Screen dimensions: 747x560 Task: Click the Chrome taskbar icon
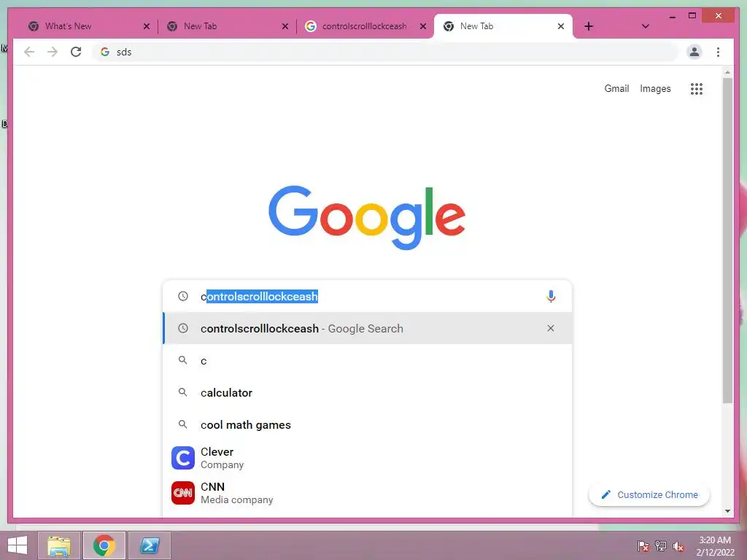104,545
